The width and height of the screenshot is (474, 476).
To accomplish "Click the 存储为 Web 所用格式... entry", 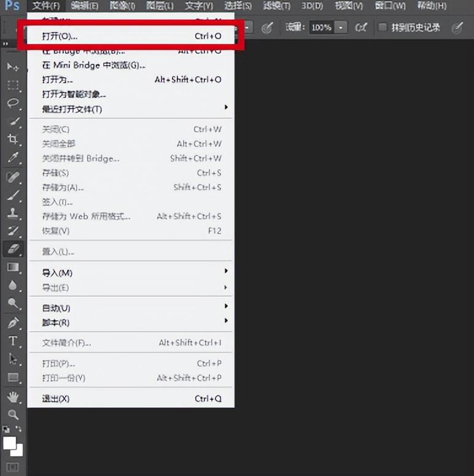I will [131, 216].
